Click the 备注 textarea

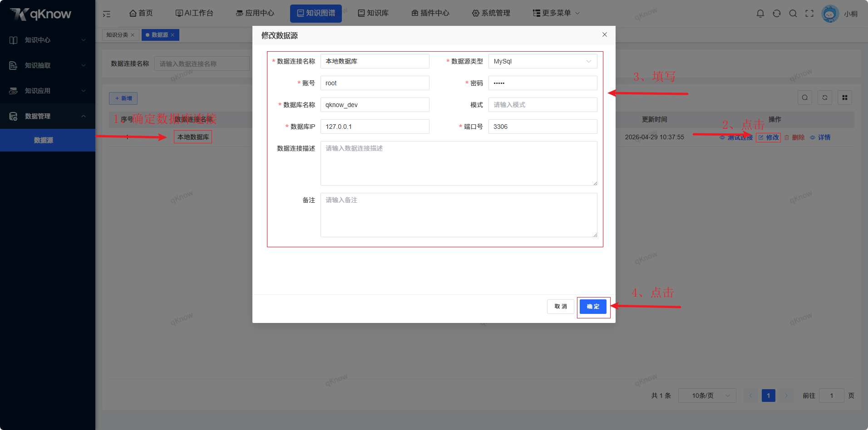tap(459, 215)
